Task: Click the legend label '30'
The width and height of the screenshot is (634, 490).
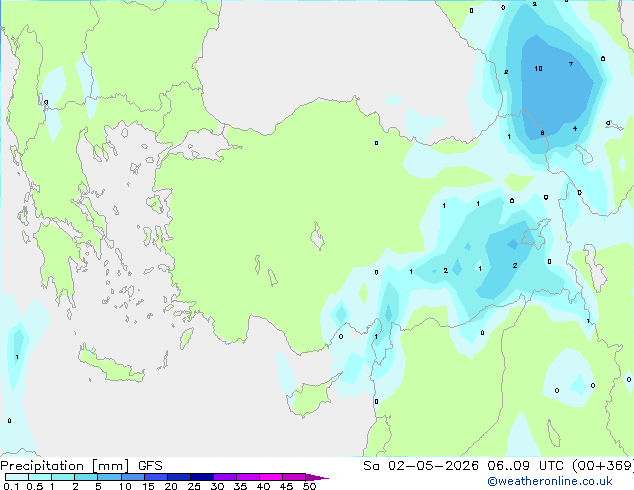Action: (x=217, y=486)
